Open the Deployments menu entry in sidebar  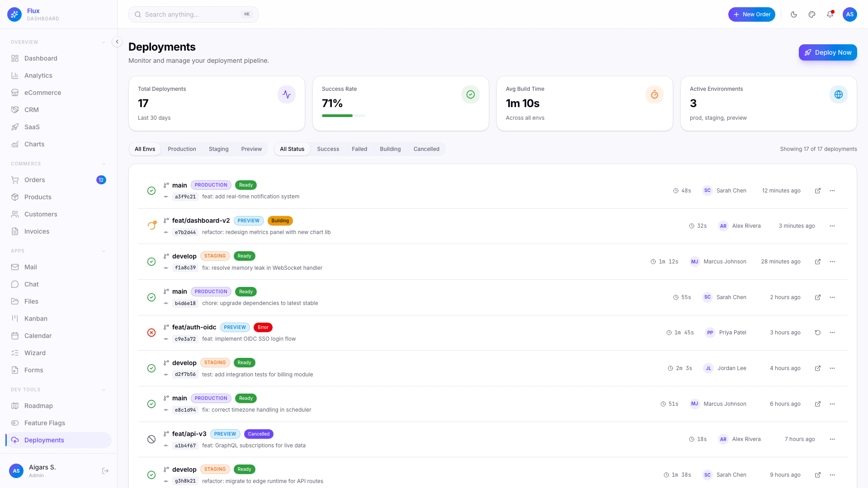click(44, 440)
